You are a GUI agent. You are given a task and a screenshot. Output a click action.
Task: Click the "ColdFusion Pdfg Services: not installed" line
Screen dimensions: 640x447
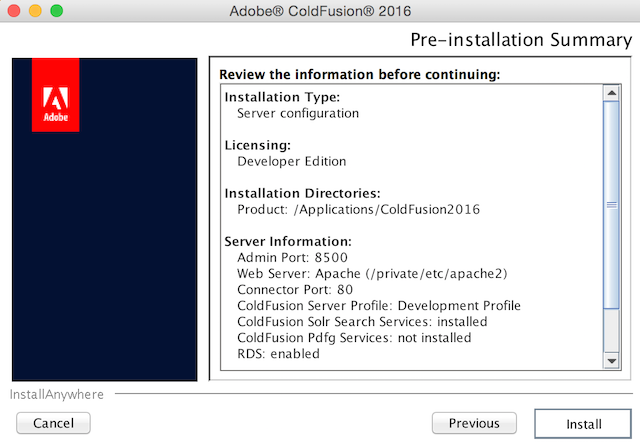[x=354, y=338]
